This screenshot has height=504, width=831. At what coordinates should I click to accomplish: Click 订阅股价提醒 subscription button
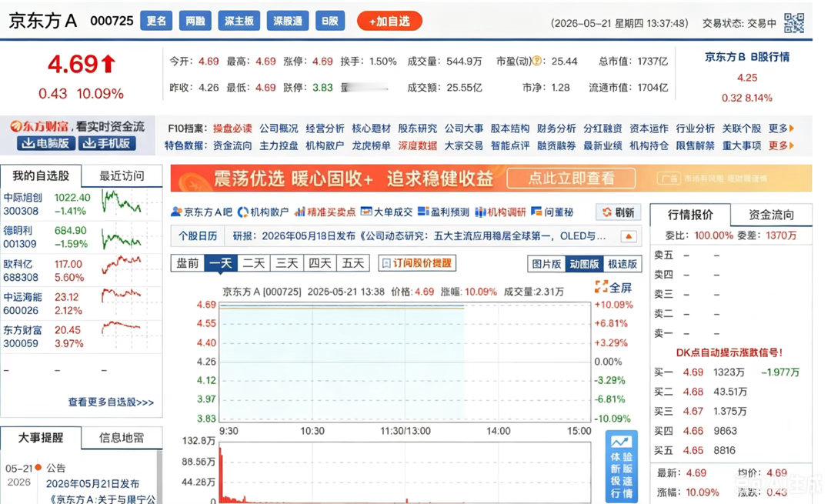417,263
